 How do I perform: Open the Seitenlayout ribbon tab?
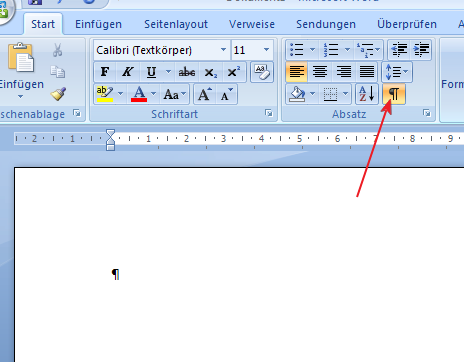pos(176,24)
